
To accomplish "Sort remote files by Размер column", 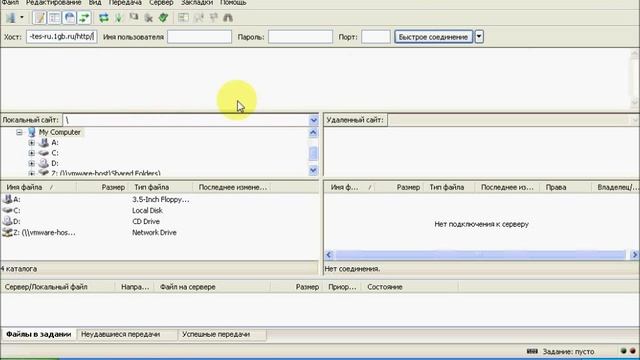I will pos(399,187).
